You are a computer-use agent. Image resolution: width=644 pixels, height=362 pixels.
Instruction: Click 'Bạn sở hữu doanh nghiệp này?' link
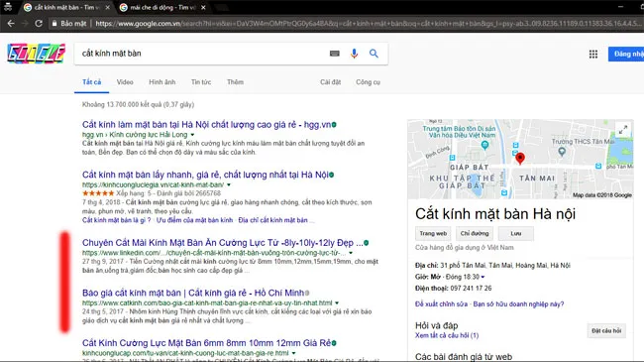click(518, 304)
